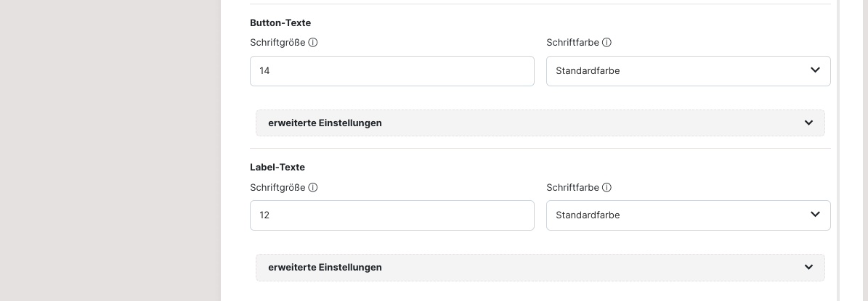Click info icon beside Label-Texte Schriftgröße
The width and height of the screenshot is (868, 301).
(x=313, y=188)
